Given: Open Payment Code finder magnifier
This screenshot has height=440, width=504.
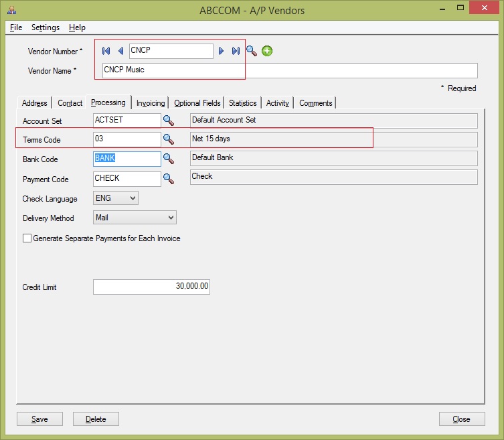Looking at the screenshot, I should [x=169, y=179].
